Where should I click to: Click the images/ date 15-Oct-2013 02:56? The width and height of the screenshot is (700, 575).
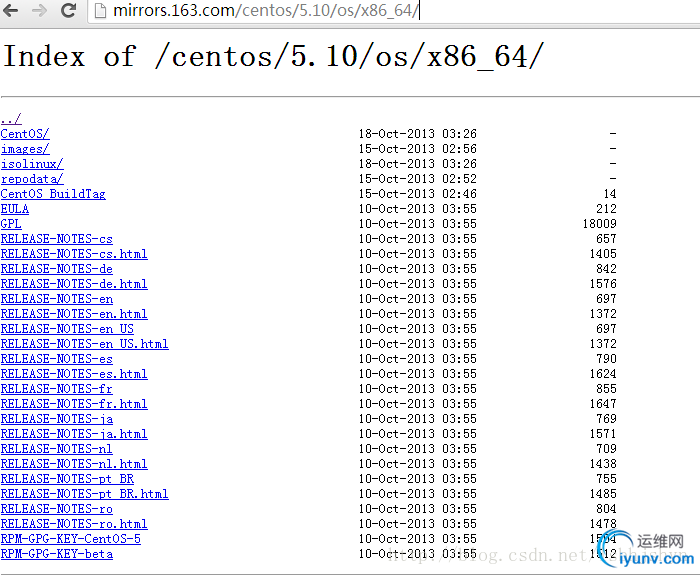tap(418, 149)
